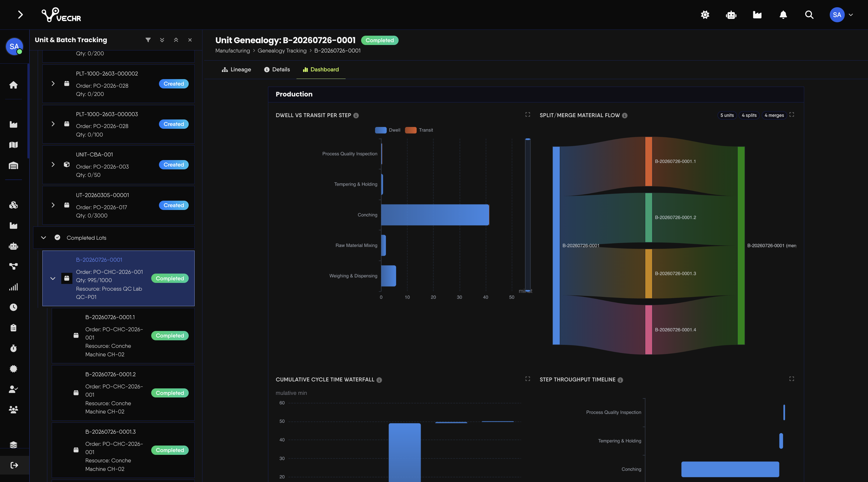868x482 pixels.
Task: Fullscreen the Dwell vs Transit chart
Action: point(528,115)
